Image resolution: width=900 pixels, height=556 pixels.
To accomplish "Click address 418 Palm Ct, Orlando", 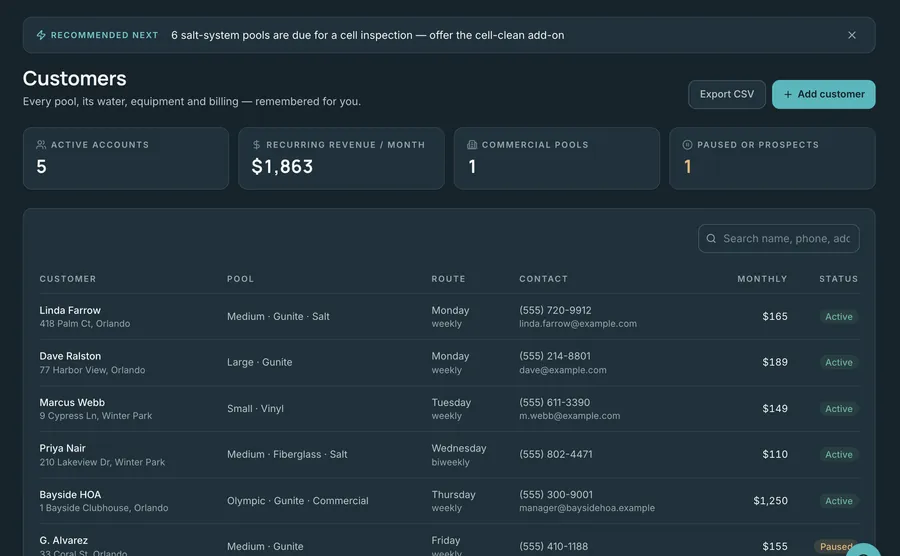I will [x=85, y=324].
